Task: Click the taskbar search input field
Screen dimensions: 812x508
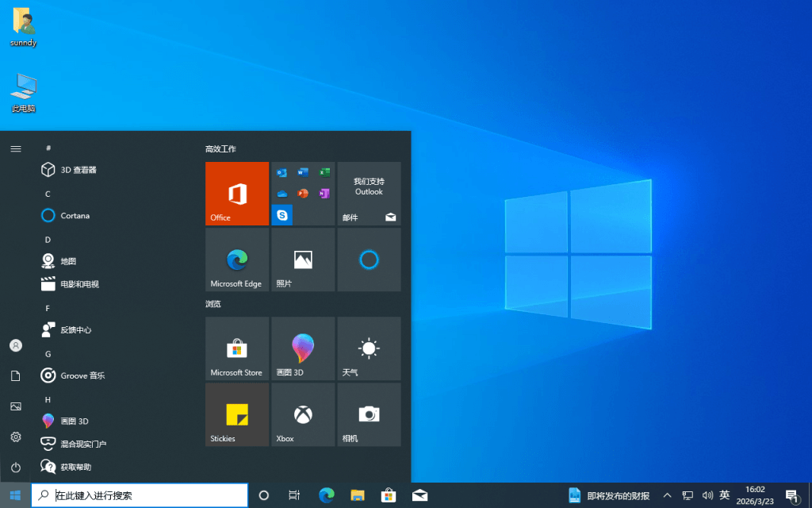Action: (140, 495)
